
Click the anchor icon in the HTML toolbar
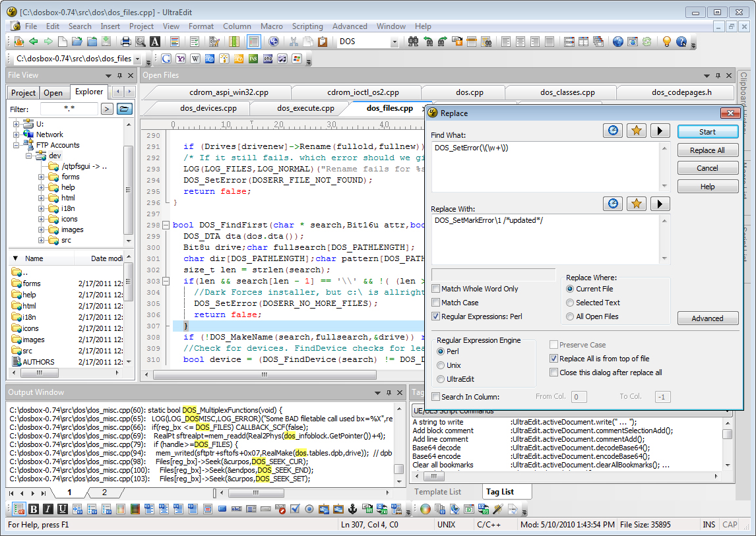353,509
